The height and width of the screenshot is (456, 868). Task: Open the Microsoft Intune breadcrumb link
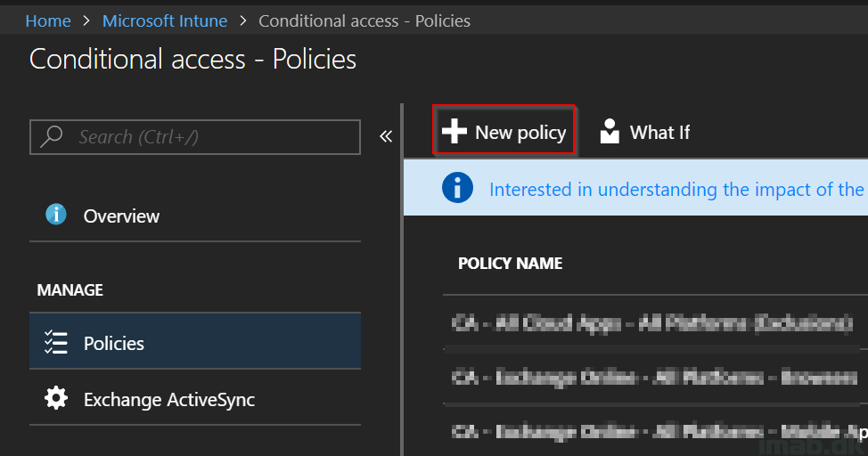pyautogui.click(x=165, y=21)
